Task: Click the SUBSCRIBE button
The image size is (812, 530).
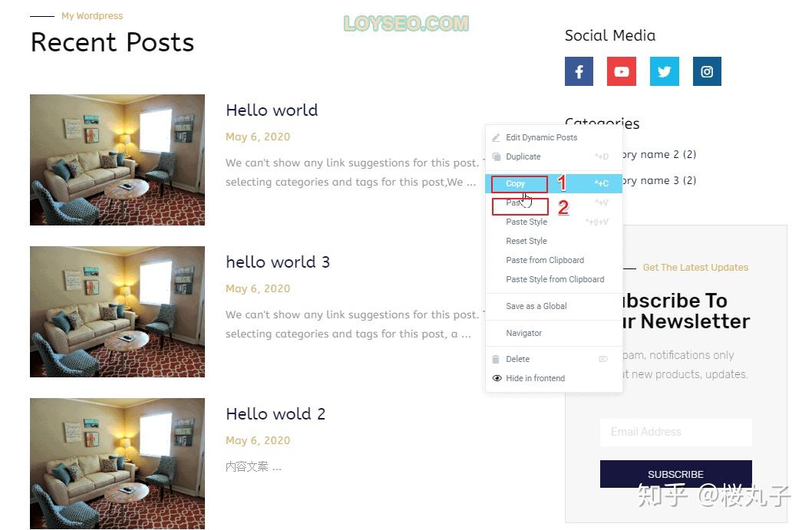Action: click(x=676, y=474)
